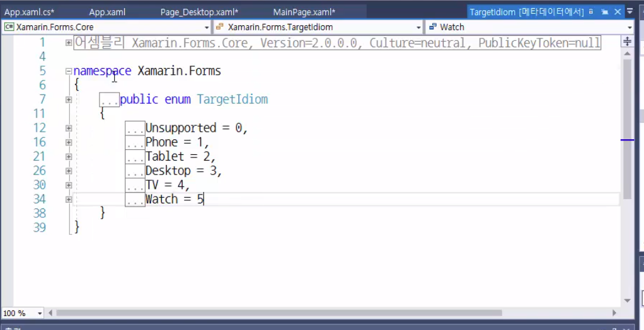Click the Watch = 5 enum member
This screenshot has width=644, height=330.
[x=175, y=199]
